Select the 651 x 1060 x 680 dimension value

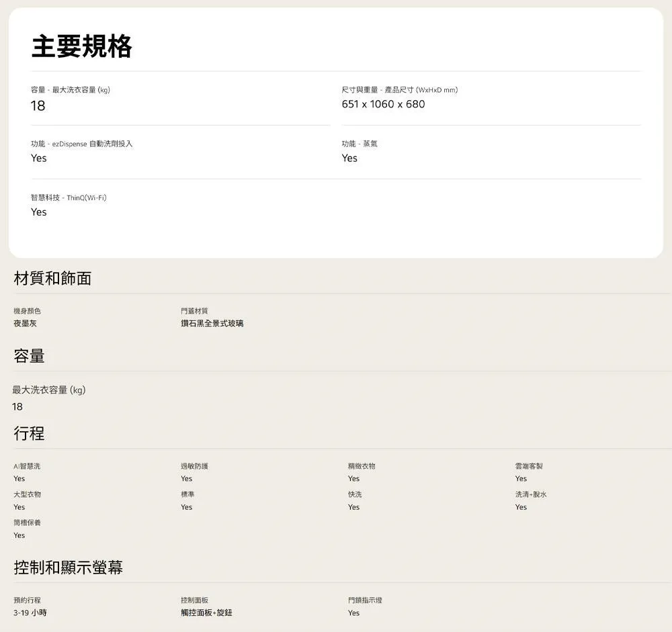(x=383, y=104)
